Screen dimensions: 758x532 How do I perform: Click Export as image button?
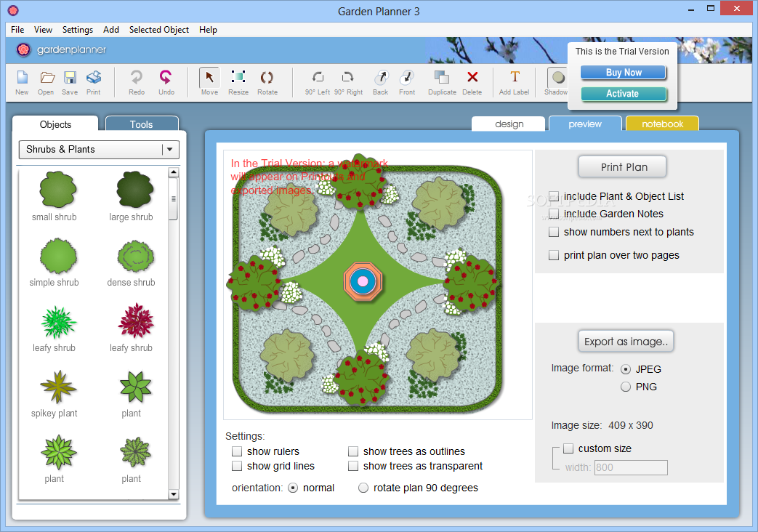tap(626, 342)
